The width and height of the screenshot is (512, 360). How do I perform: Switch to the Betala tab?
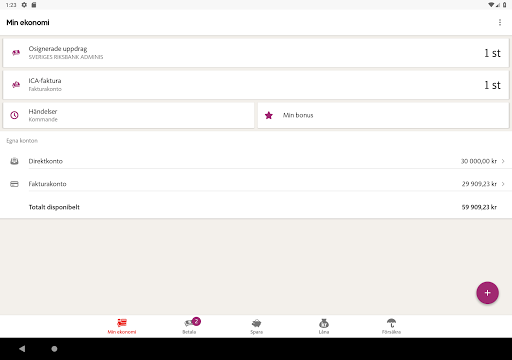click(189, 326)
